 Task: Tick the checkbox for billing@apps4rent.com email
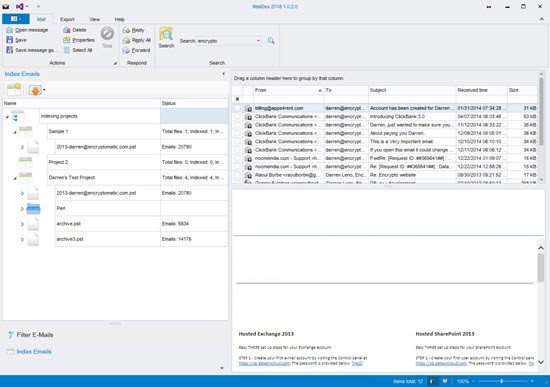tap(237, 108)
